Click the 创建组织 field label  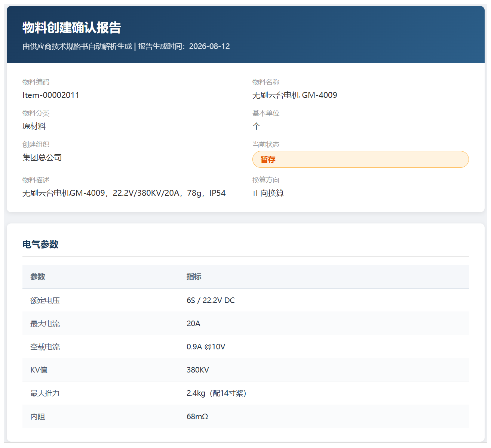click(36, 145)
